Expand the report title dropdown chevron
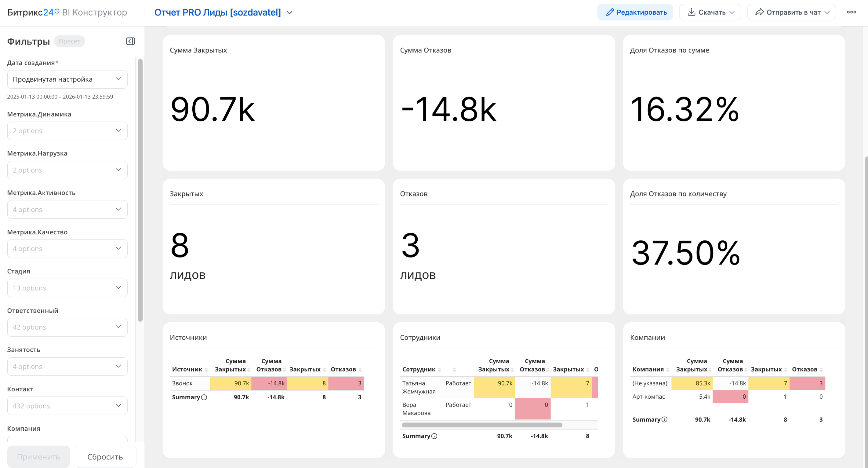The height and width of the screenshot is (468, 868). [x=289, y=13]
